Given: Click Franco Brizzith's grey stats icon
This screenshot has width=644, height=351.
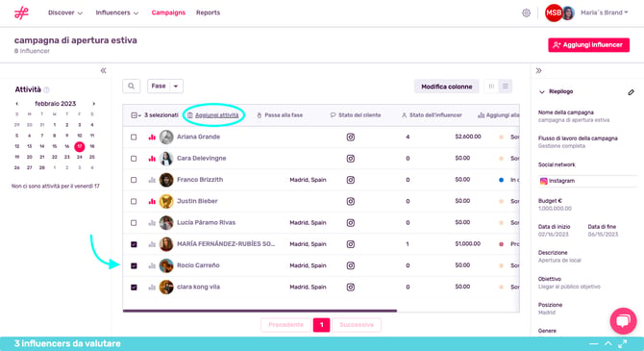Looking at the screenshot, I should tap(152, 180).
